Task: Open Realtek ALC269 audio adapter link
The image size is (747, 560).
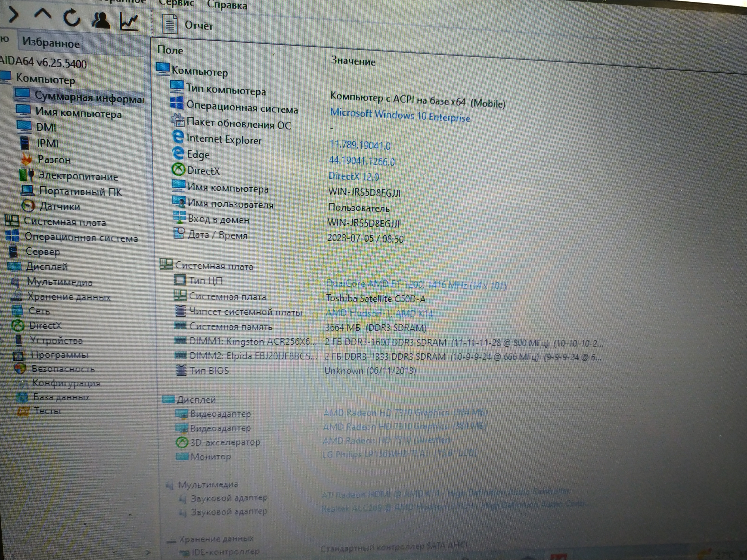Action: (456, 506)
